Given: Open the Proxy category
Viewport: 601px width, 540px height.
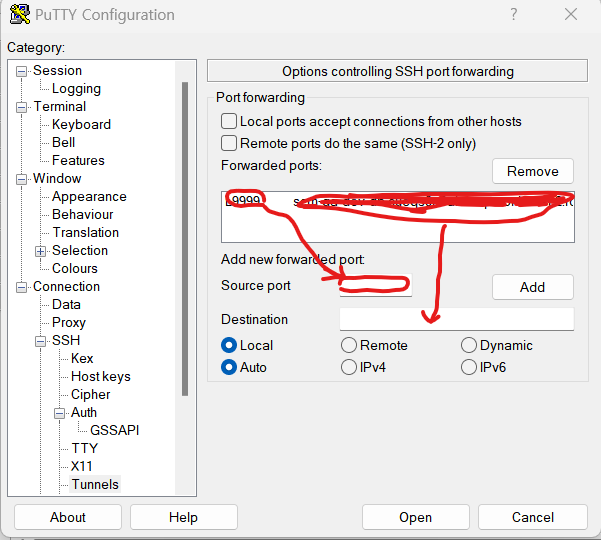Looking at the screenshot, I should click(x=69, y=322).
